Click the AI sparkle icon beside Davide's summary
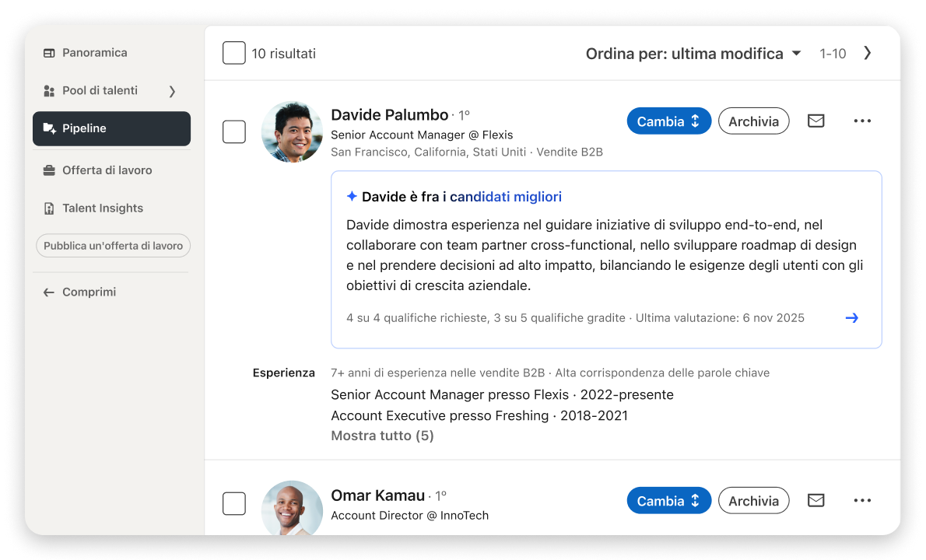Image resolution: width=926 pixels, height=560 pixels. click(x=352, y=197)
